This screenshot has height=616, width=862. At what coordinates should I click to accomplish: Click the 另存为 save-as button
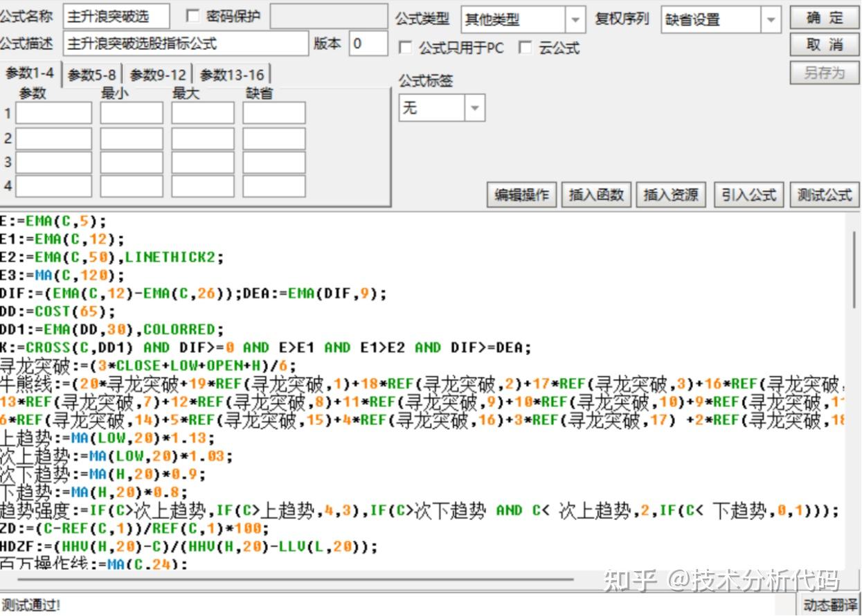(x=824, y=72)
